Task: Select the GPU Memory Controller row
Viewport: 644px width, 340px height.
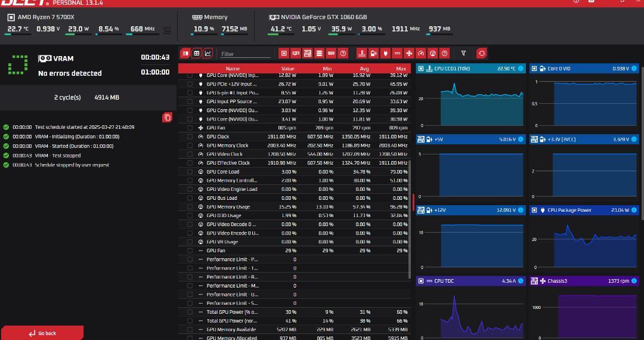Action: (294, 180)
